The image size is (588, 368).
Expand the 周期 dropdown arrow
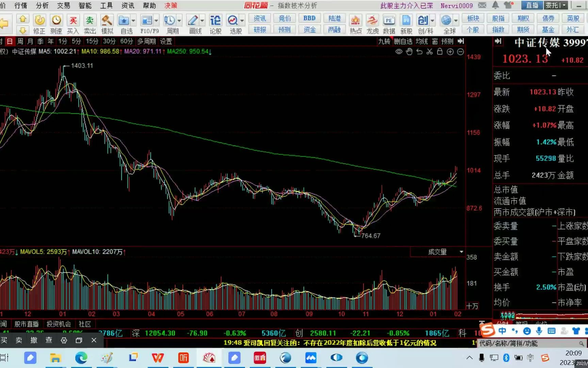(179, 21)
